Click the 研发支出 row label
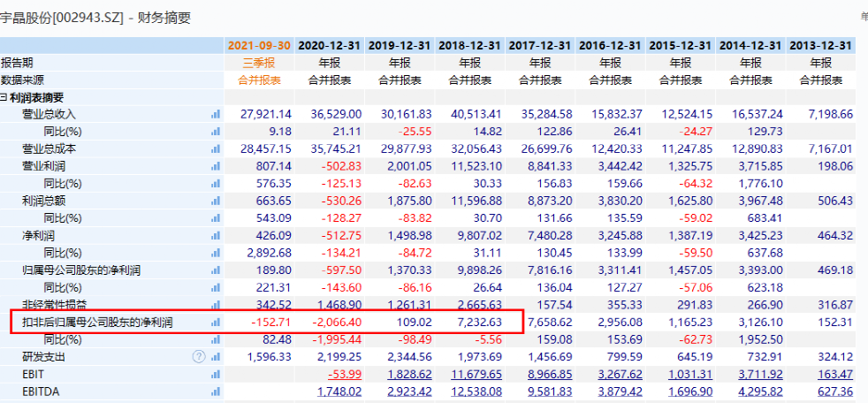The height and width of the screenshot is (403, 868). 43,357
